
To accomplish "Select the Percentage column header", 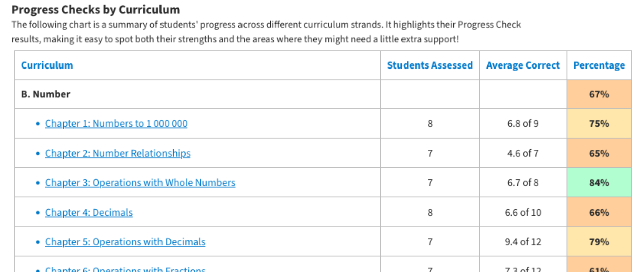I will click(599, 65).
